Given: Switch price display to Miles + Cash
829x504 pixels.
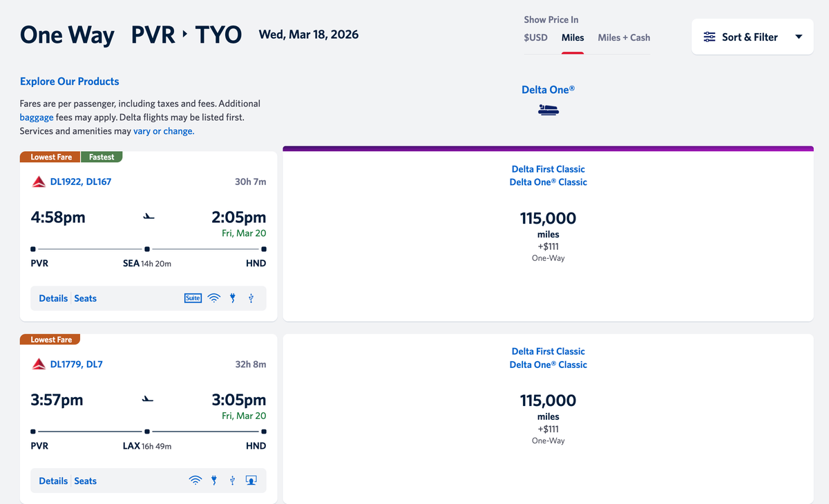Looking at the screenshot, I should 624,38.
